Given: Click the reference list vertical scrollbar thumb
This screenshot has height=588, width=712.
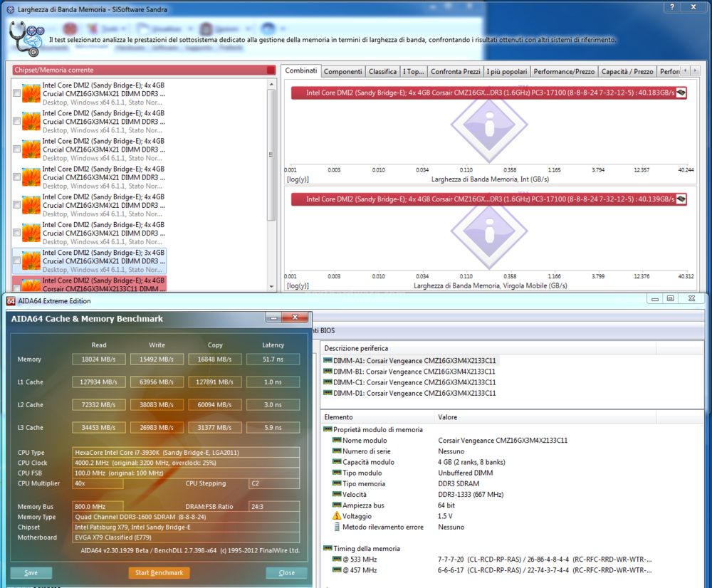Looking at the screenshot, I should (x=271, y=155).
